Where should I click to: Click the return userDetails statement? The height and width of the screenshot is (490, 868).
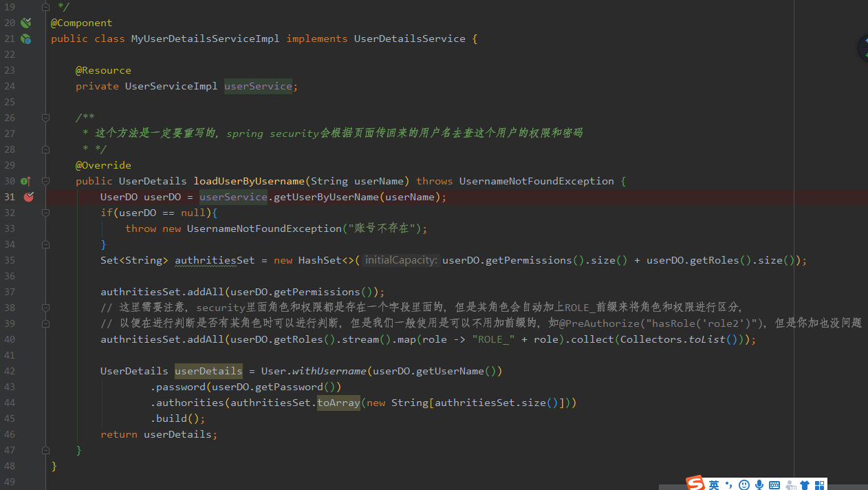point(159,434)
